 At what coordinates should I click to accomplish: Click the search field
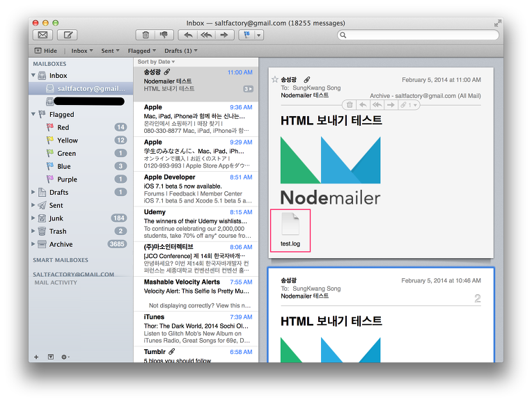(418, 35)
